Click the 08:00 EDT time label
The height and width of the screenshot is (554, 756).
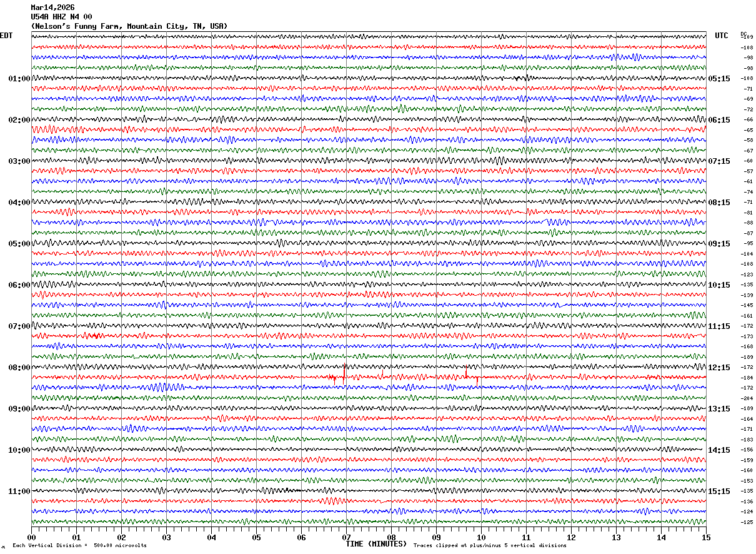[x=19, y=368]
